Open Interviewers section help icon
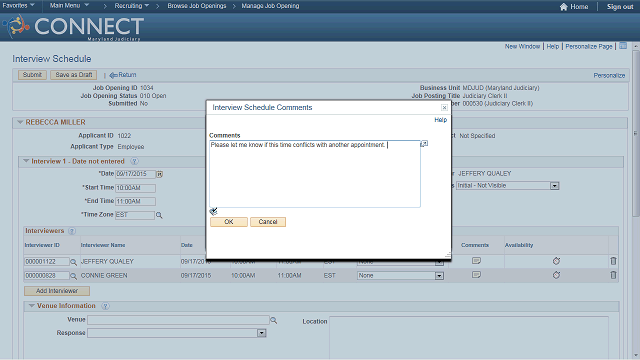 pyautogui.click(x=72, y=231)
